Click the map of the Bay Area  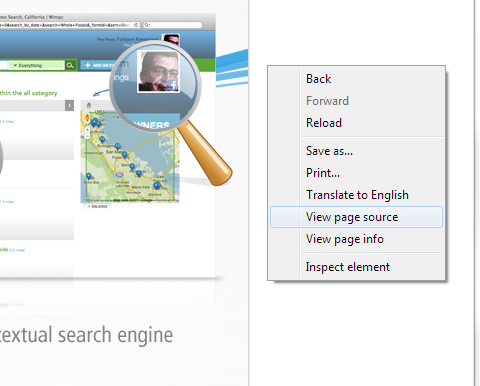click(x=130, y=157)
